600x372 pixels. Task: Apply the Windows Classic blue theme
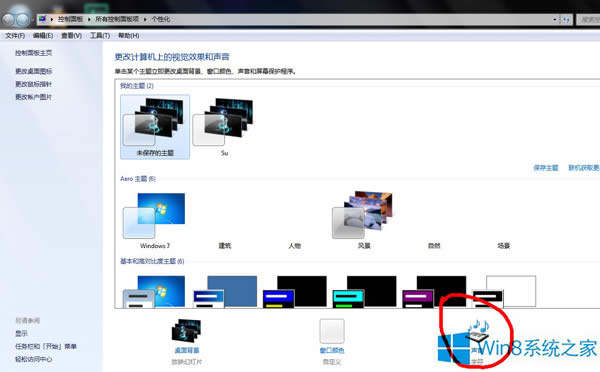[225, 291]
